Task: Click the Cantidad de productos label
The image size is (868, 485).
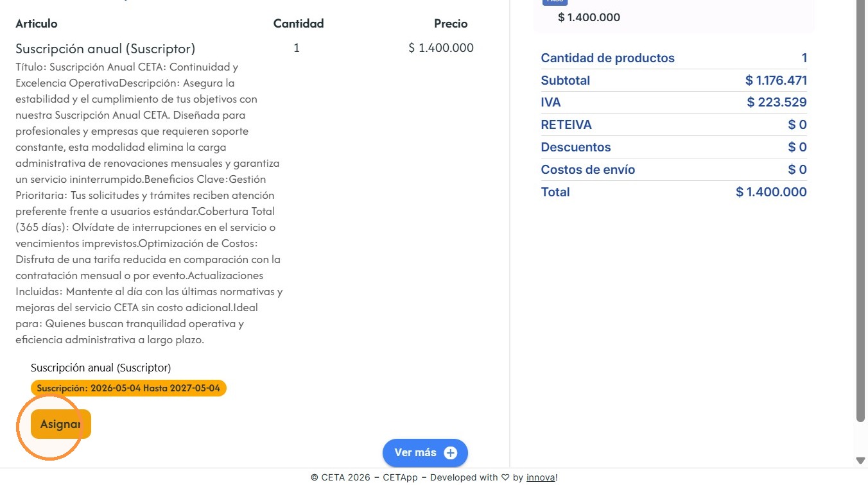Action: [x=608, y=58]
